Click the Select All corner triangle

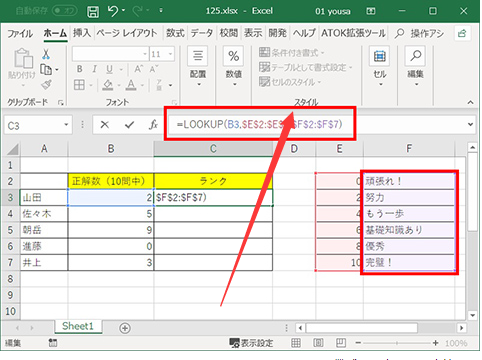[13, 149]
